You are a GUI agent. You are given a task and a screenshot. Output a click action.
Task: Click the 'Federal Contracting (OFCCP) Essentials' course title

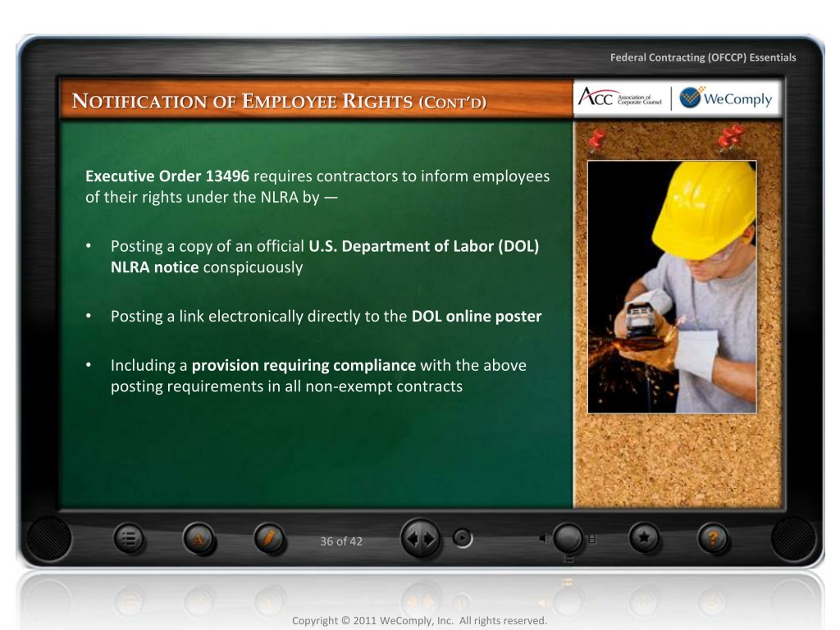[x=703, y=57]
